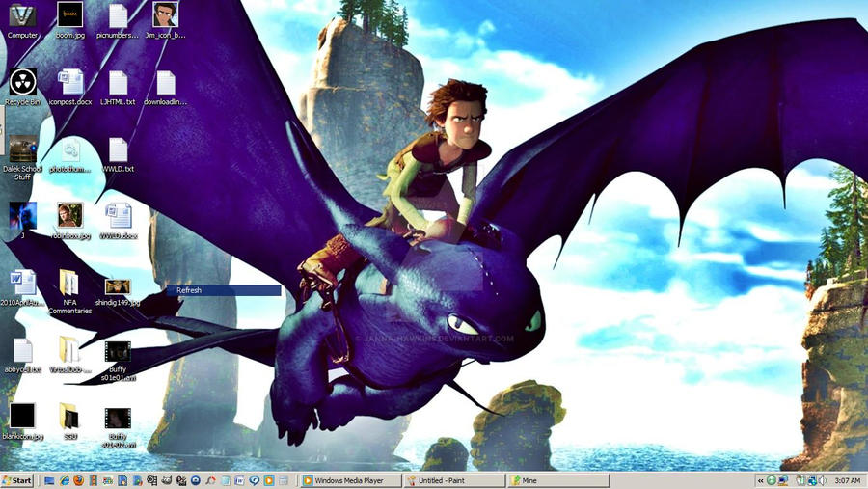Click the green circle system tray icon
868x489 pixels.
coord(772,480)
